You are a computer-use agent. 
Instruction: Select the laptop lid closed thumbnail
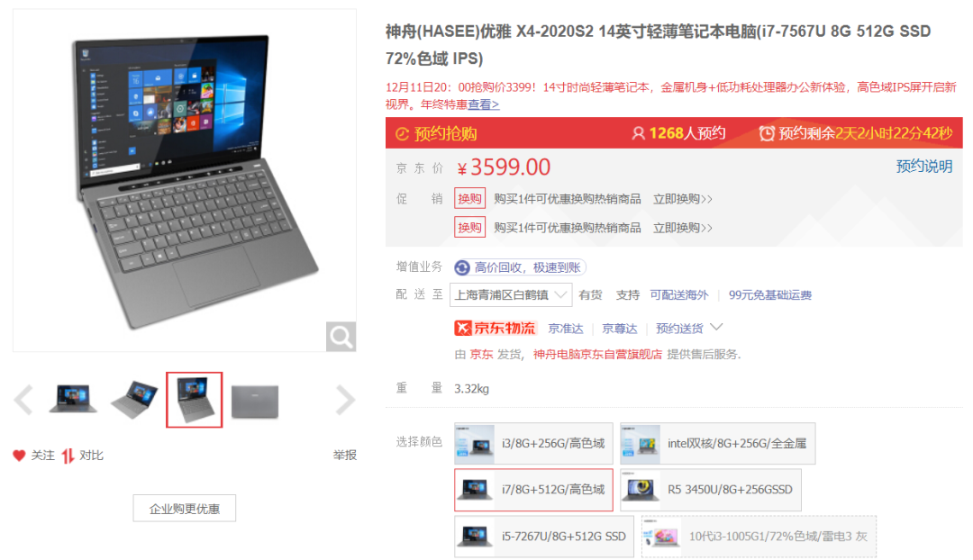pos(255,401)
